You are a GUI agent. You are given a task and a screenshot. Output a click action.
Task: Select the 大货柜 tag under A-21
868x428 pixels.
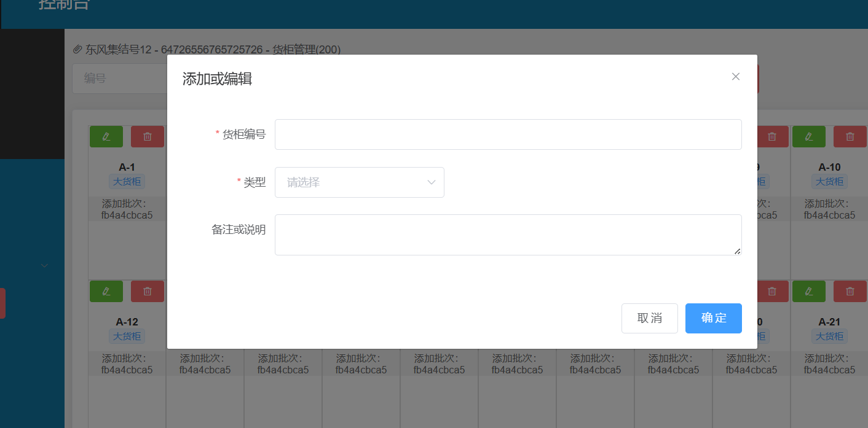(829, 337)
